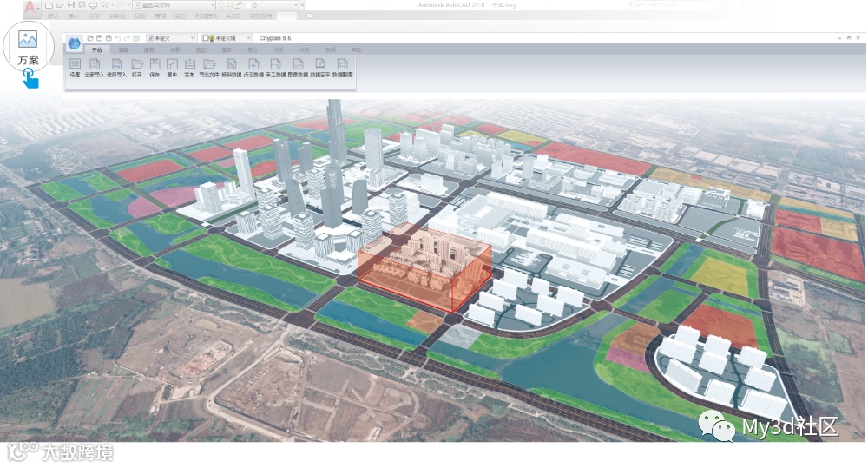Toggle AutoCAD layer freeze sun icon

click(230, 5)
